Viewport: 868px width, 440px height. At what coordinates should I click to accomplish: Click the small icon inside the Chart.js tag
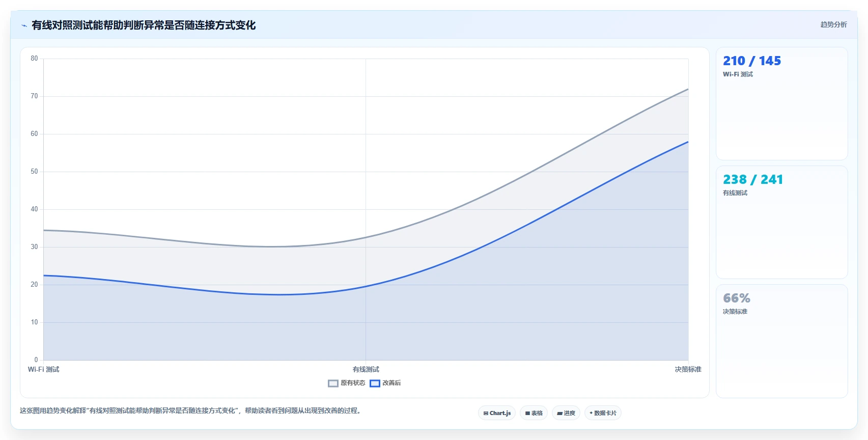pyautogui.click(x=486, y=414)
